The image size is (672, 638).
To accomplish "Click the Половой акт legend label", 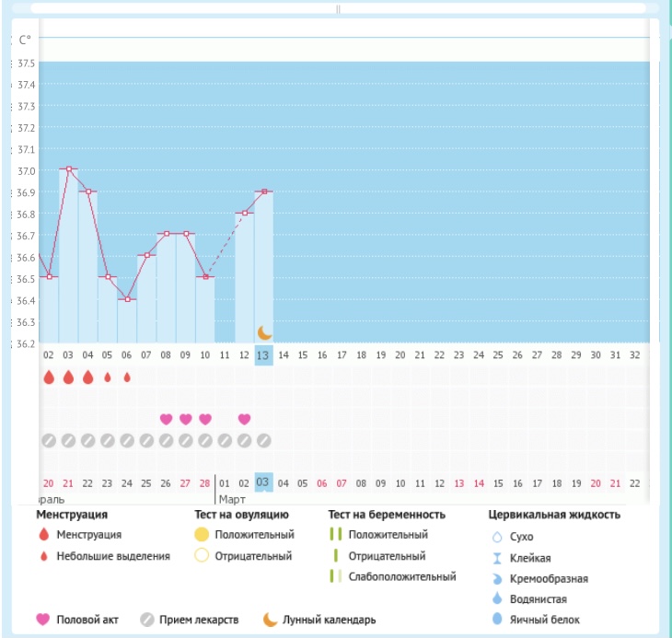I will 87,621.
